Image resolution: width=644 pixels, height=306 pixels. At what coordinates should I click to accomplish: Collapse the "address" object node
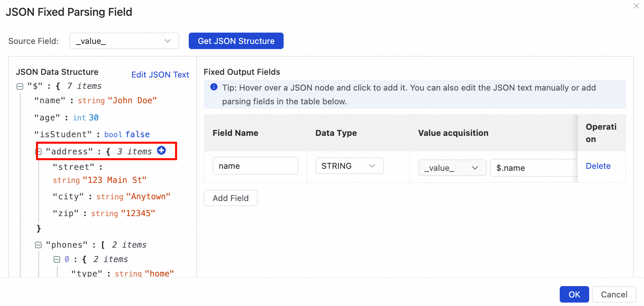point(39,152)
